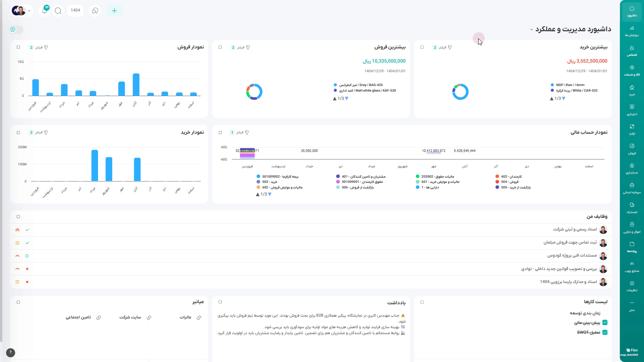This screenshot has width=644, height=362.
Task: Switch to the فروش (sales) sidebar module
Action: tap(632, 149)
